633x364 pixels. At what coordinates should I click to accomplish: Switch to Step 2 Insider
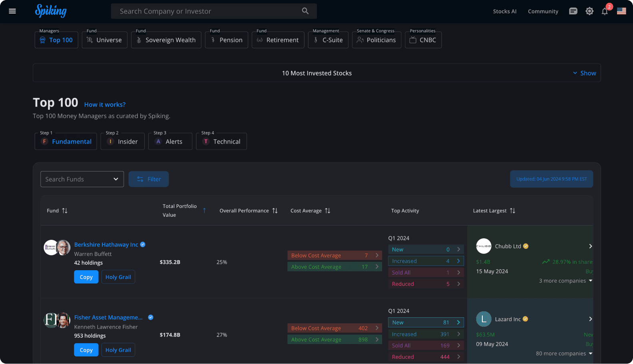tap(123, 141)
